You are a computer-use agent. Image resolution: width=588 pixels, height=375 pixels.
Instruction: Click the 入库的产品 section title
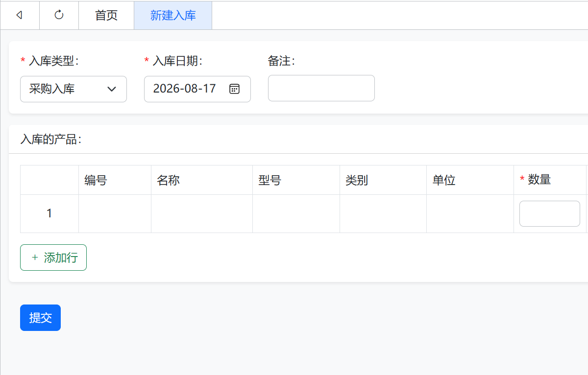click(51, 140)
